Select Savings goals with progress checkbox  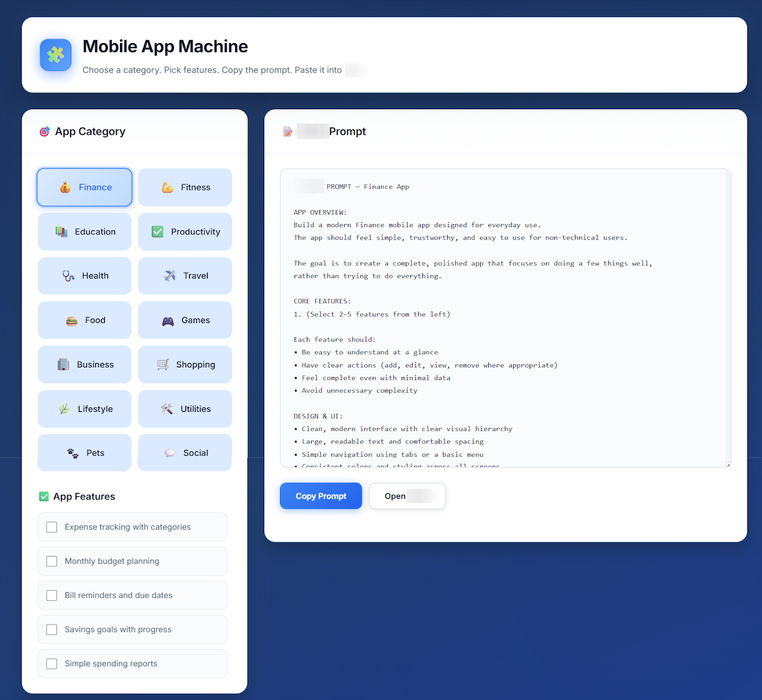(52, 630)
